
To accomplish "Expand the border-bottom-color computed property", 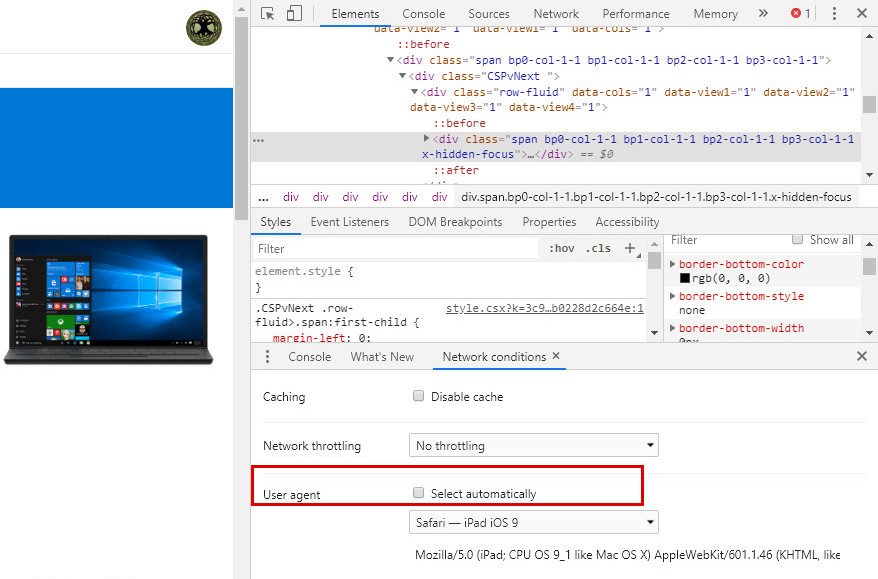I will 672,264.
